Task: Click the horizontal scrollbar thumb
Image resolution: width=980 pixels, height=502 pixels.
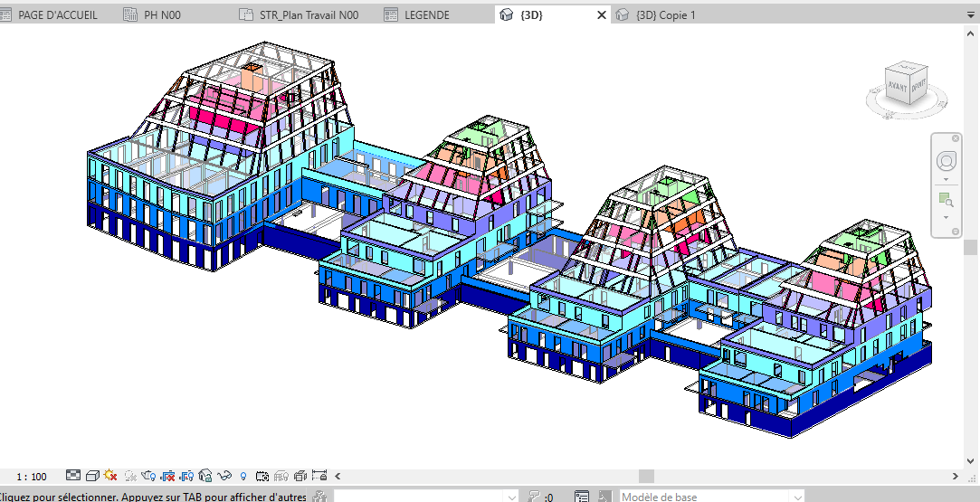Action: 646,476
